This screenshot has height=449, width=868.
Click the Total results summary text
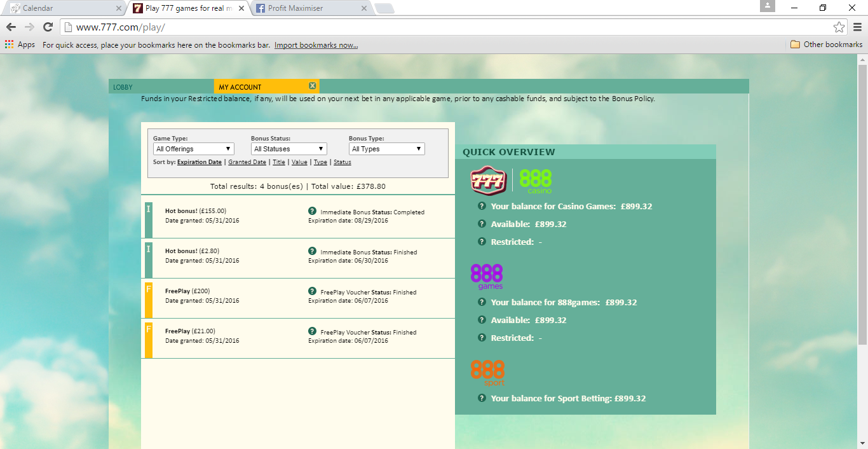click(x=298, y=186)
